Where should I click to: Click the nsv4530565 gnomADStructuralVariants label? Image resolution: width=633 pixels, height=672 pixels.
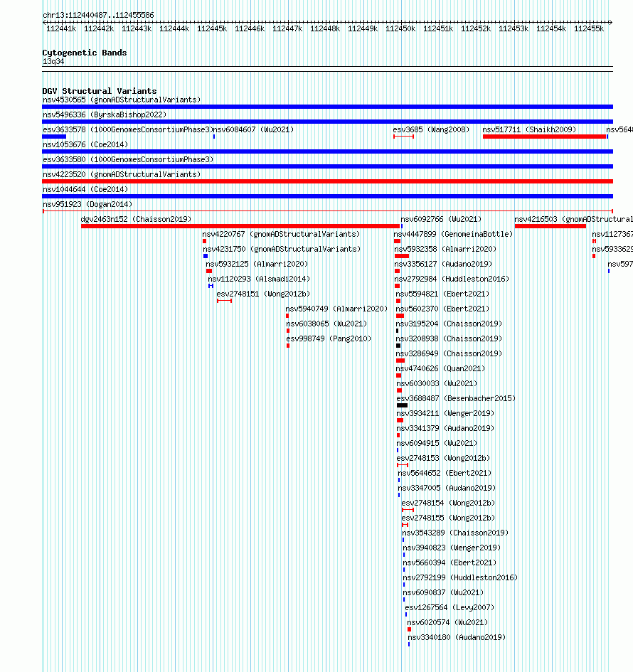[x=122, y=100]
